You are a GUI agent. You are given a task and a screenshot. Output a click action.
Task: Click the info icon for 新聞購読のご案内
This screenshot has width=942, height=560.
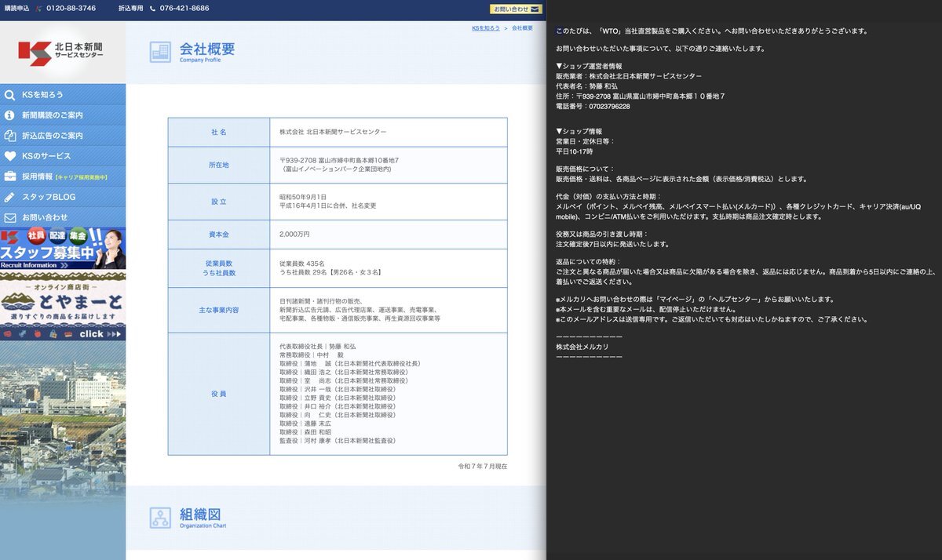[10, 115]
